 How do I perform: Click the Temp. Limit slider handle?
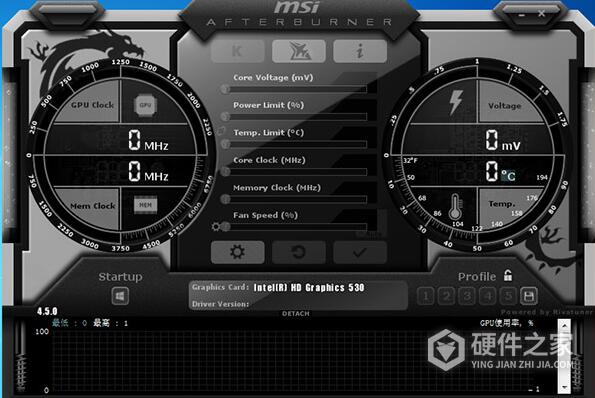click(225, 144)
